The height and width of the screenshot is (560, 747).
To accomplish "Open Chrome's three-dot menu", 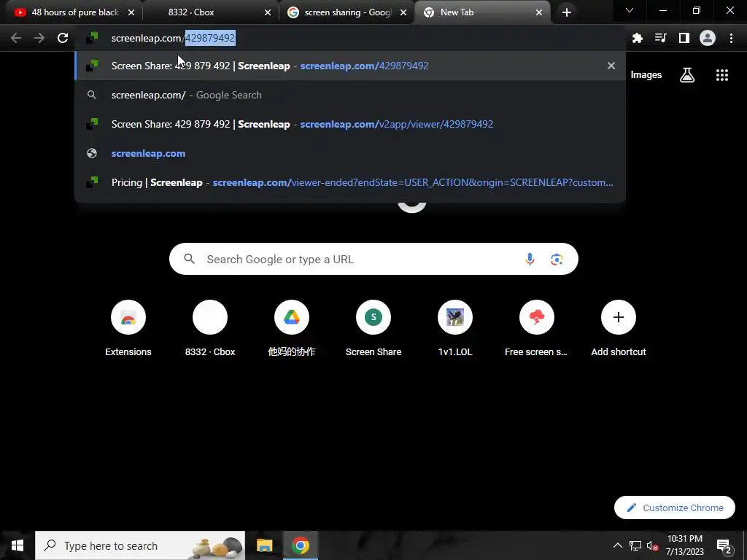I will click(731, 38).
